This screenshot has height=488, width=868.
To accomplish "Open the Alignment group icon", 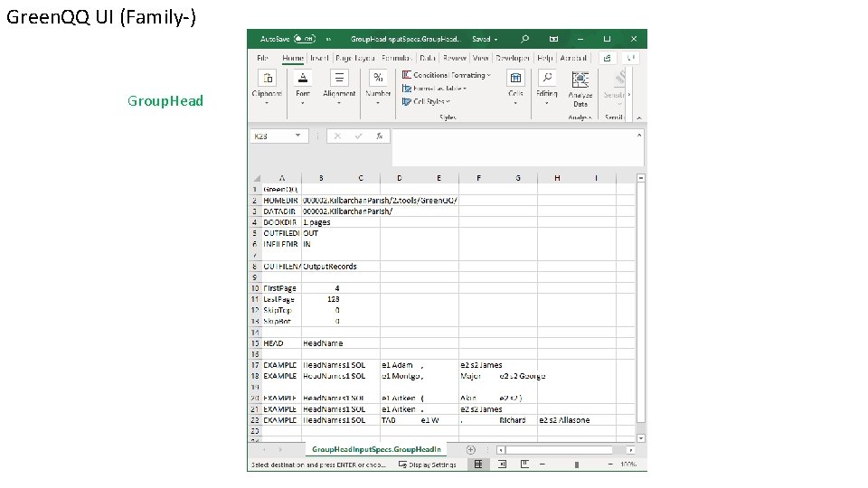I will [x=339, y=78].
